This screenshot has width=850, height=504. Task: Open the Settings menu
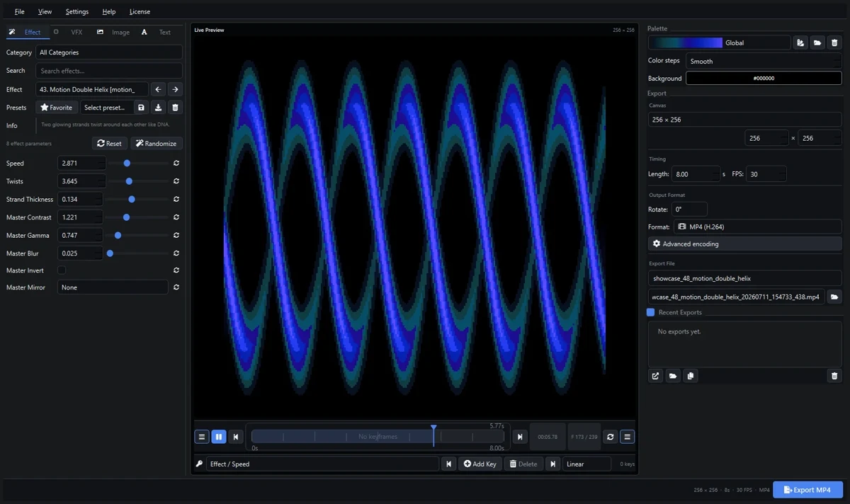tap(77, 11)
